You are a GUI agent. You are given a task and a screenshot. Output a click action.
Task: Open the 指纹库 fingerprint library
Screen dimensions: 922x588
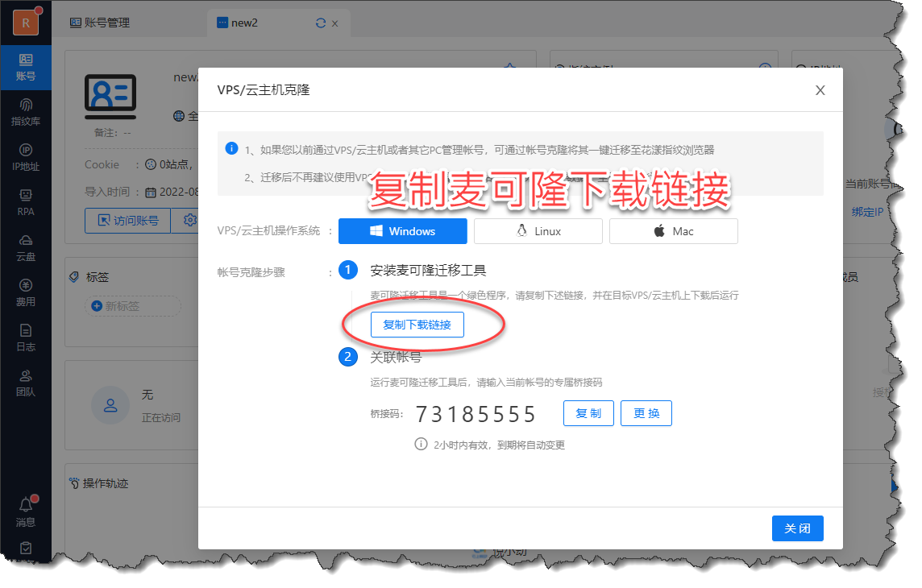25,112
